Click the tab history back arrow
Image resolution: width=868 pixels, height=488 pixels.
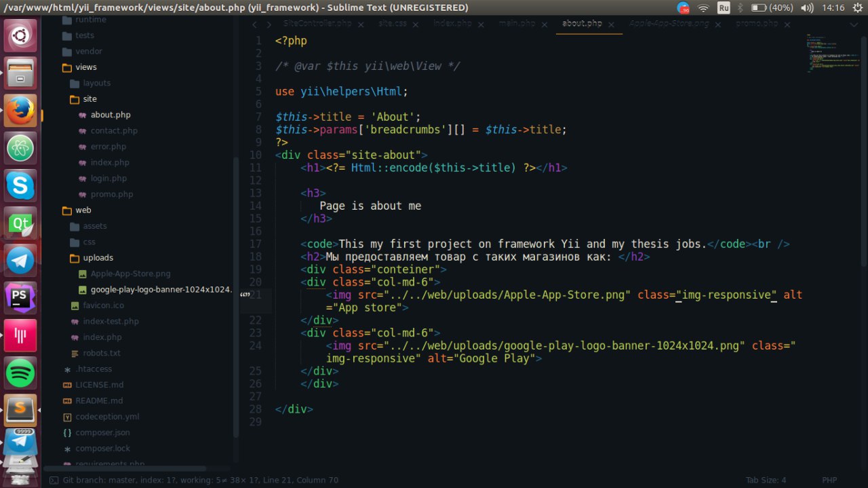[254, 24]
